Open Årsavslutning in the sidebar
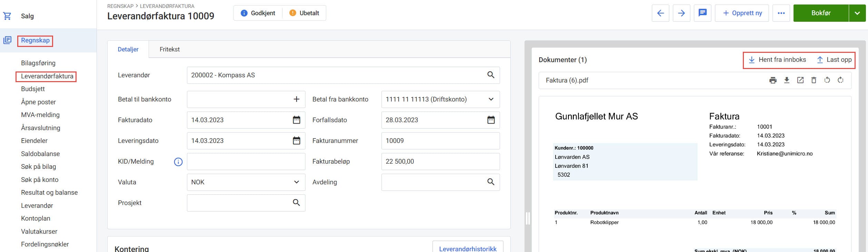 click(40, 128)
